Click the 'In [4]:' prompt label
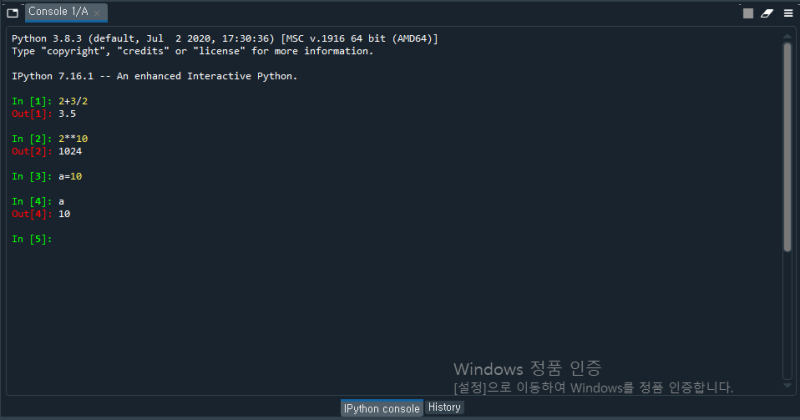Screen dimensions: 800x420 [x=32, y=202]
